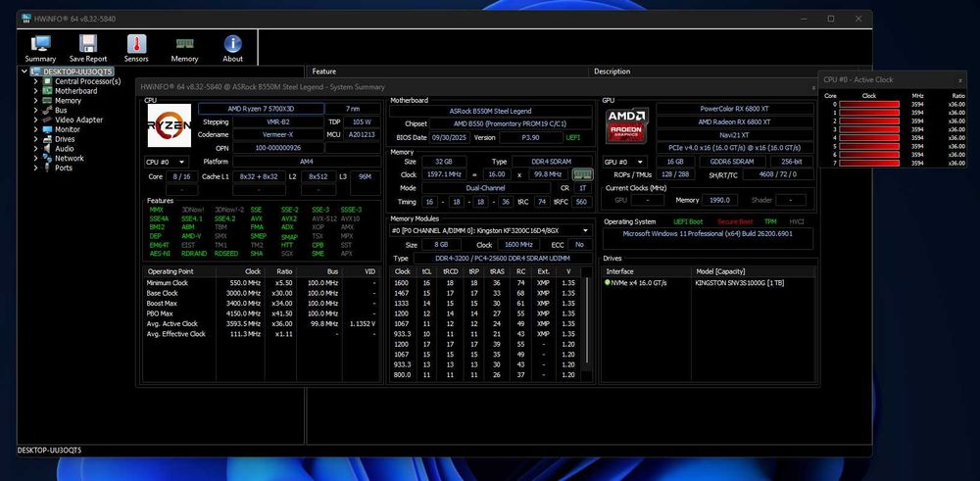Select the Ports tree node
The height and width of the screenshot is (481, 980).
point(63,168)
